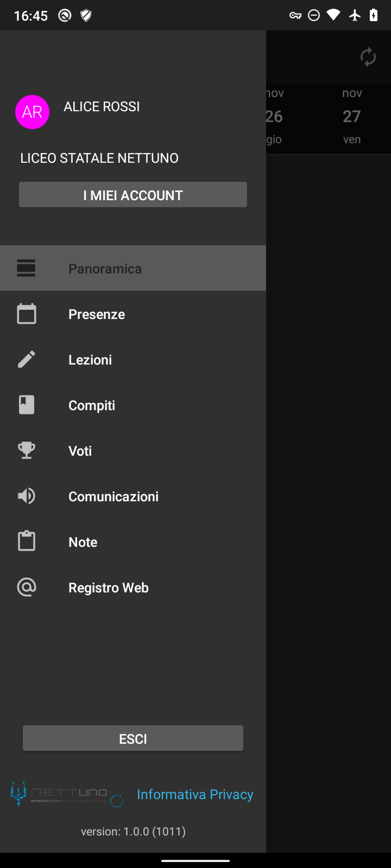Screen dimensions: 391x868
Task: Select the nov 27 ven date
Action: (352, 117)
